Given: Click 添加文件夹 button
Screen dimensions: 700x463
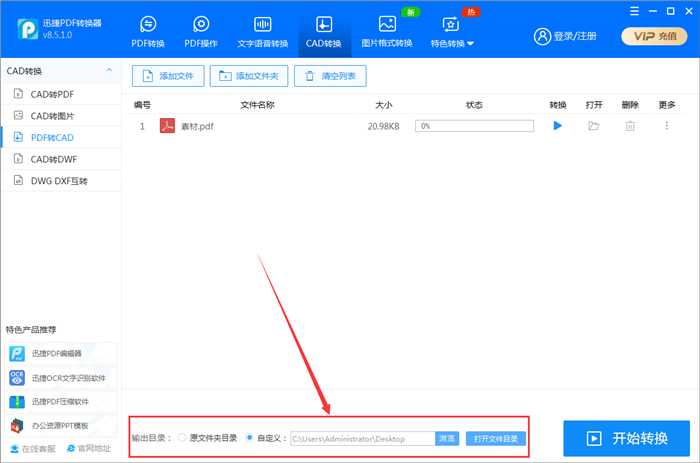Looking at the screenshot, I should tap(249, 76).
